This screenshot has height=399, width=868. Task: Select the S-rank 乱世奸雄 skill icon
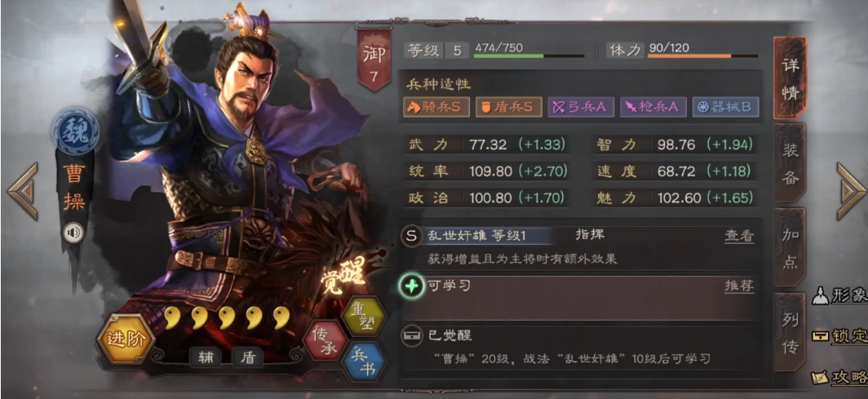[411, 237]
